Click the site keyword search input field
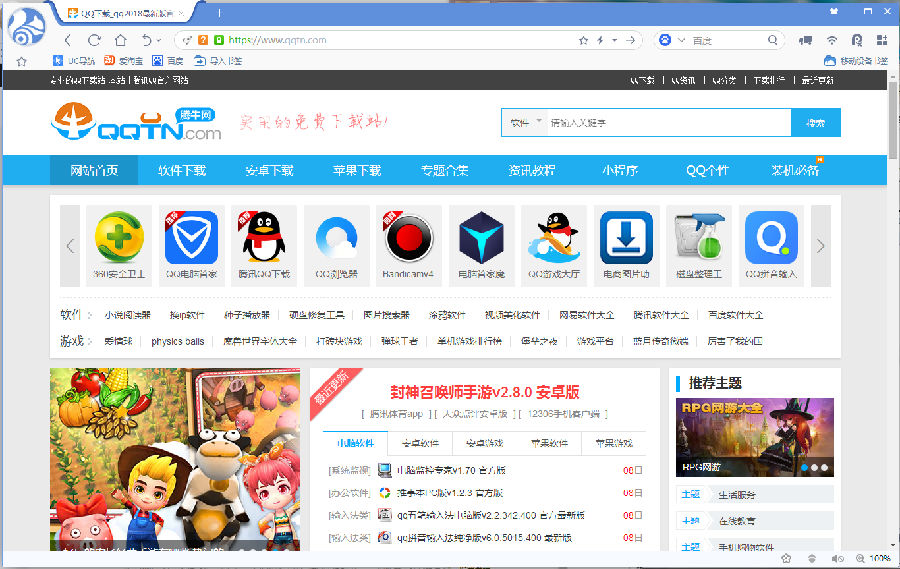The width and height of the screenshot is (900, 569). [x=669, y=122]
